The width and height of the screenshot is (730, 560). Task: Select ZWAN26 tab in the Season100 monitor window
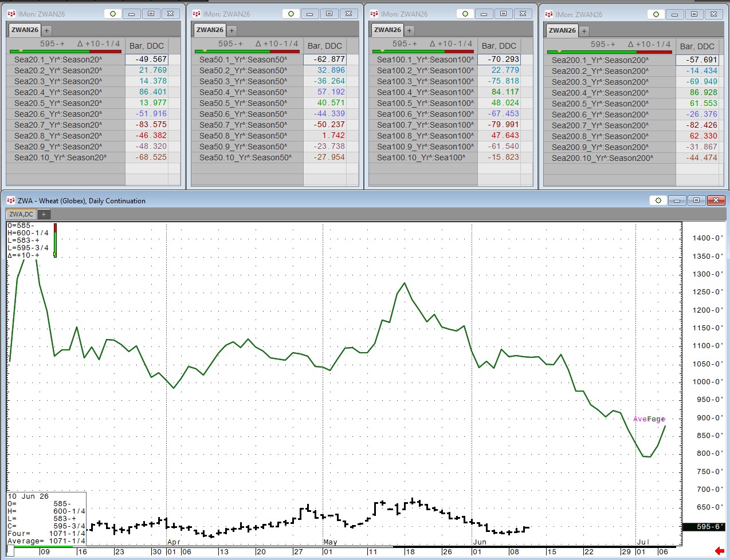pos(387,30)
